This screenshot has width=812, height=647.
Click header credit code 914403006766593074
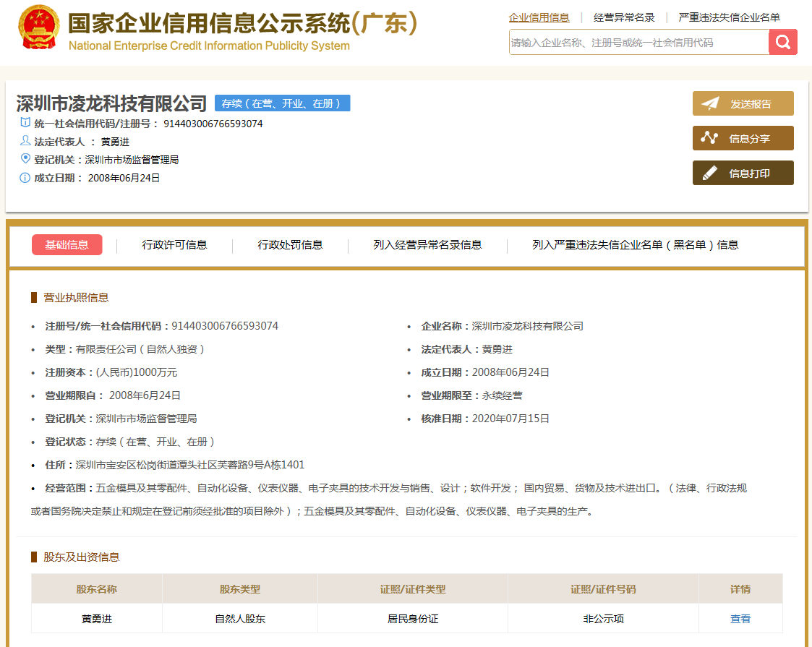point(213,124)
